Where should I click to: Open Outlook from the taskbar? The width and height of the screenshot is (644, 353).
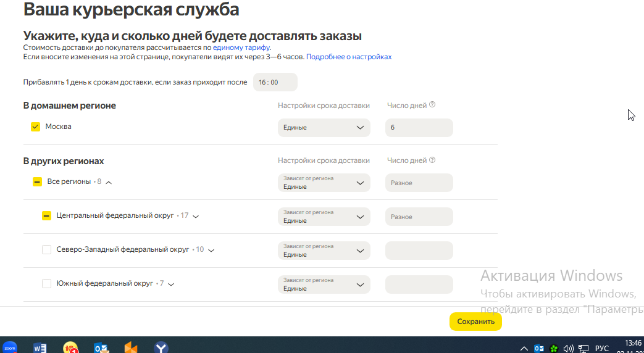(101, 347)
